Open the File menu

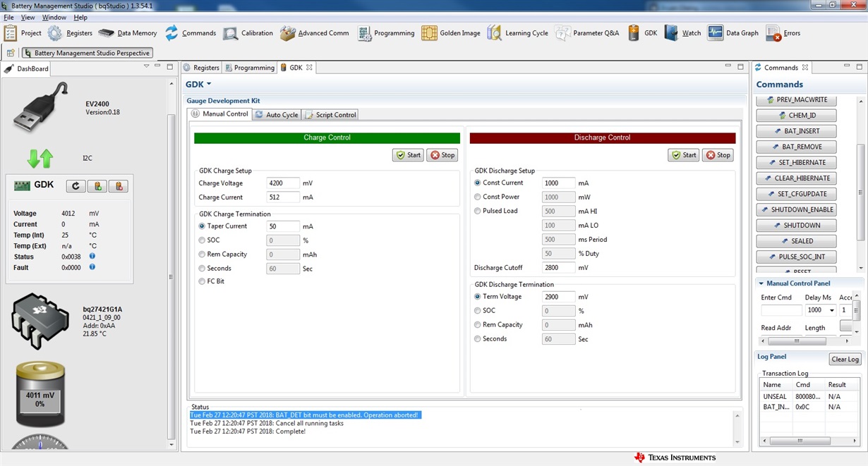tap(8, 18)
